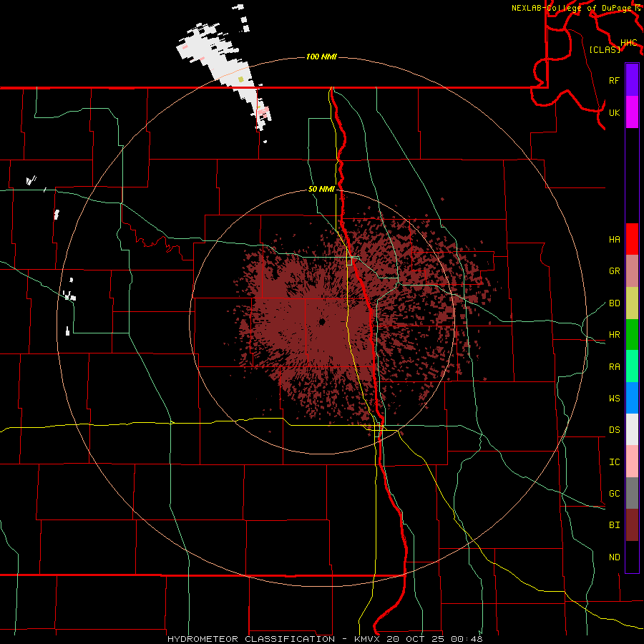Click the IC legend label
Viewport: 644px width, 644px height.
tap(615, 462)
